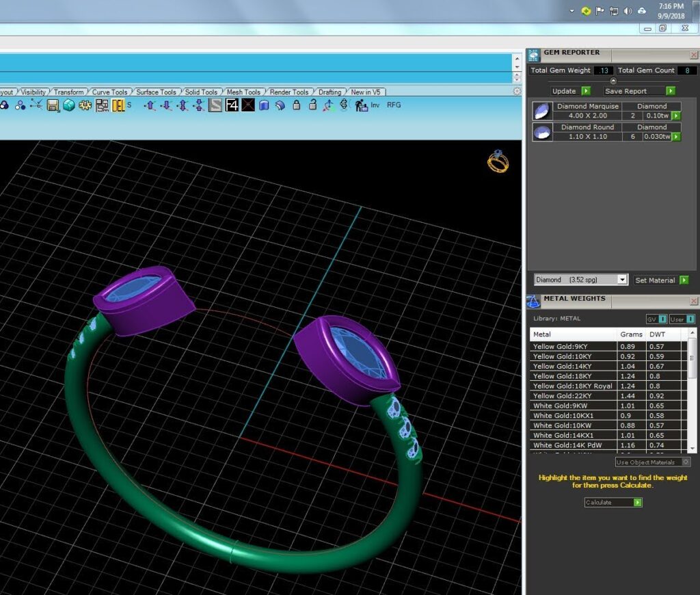This screenshot has height=595, width=700.
Task: Click the RFG toolbar button
Action: pyautogui.click(x=394, y=105)
